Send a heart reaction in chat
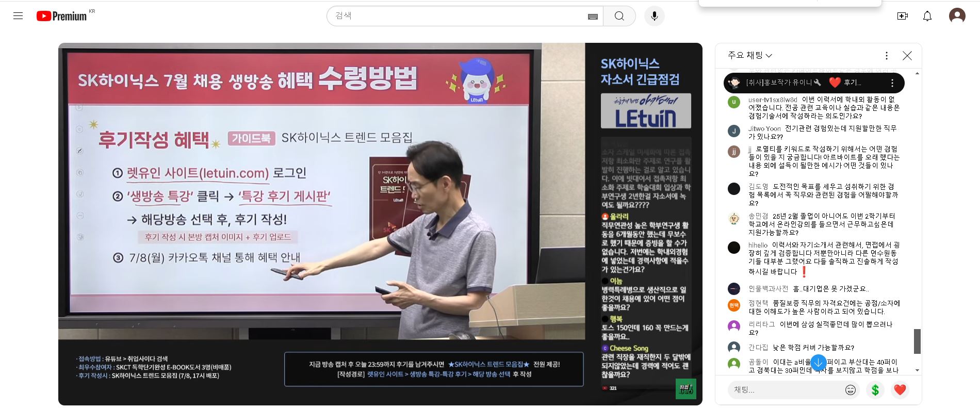 coord(900,390)
